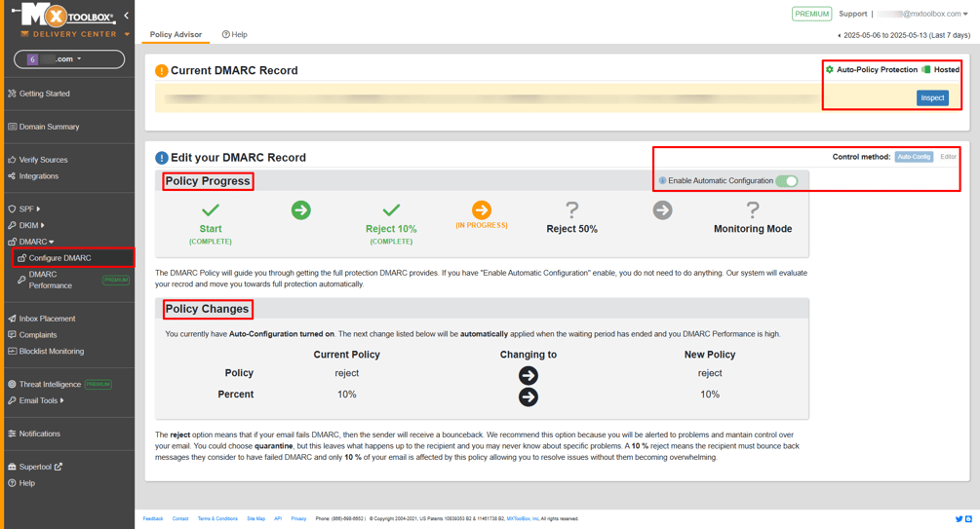The image size is (980, 529).
Task: Click the Reject 50% progress step
Action: (x=571, y=218)
